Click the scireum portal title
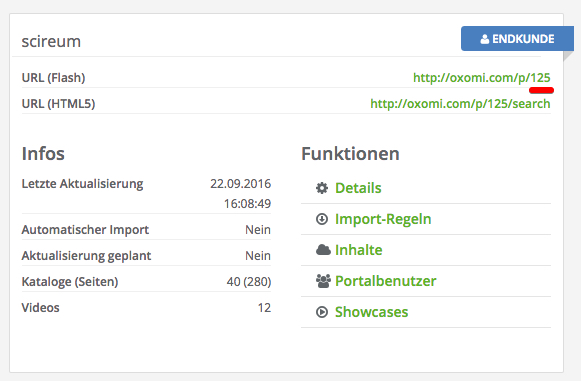581x381 pixels. [x=51, y=41]
